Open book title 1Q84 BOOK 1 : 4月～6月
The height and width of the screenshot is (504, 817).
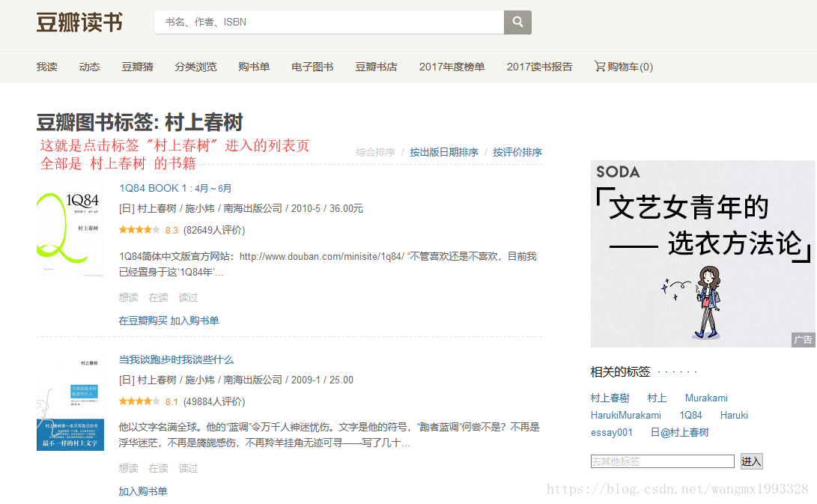coord(175,188)
